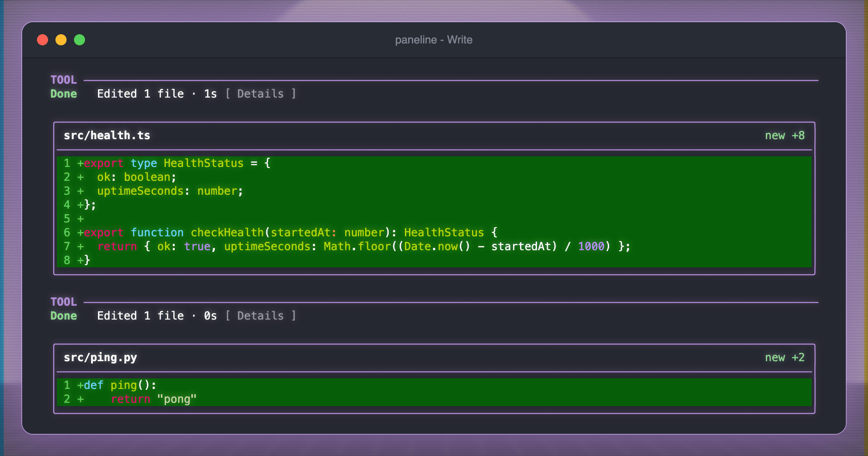Click the 'ok: boolean;' diff line
The image size is (868, 456).
pos(434,177)
